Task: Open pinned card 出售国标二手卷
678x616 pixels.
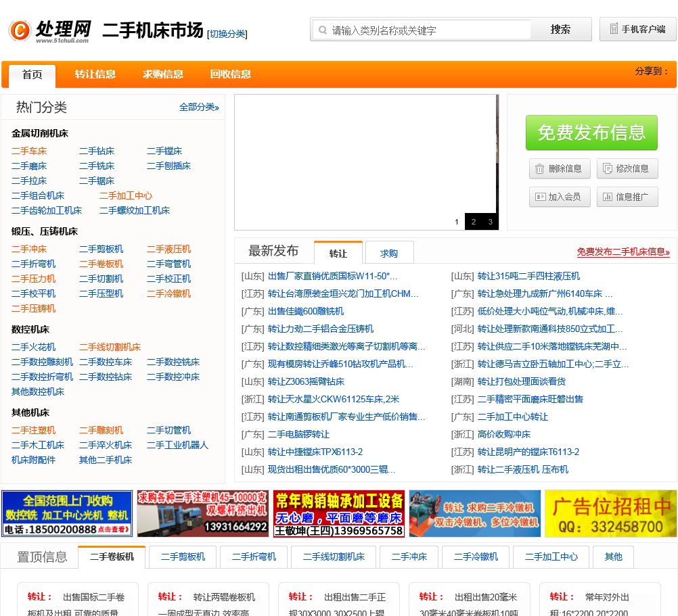Action: click(x=78, y=600)
